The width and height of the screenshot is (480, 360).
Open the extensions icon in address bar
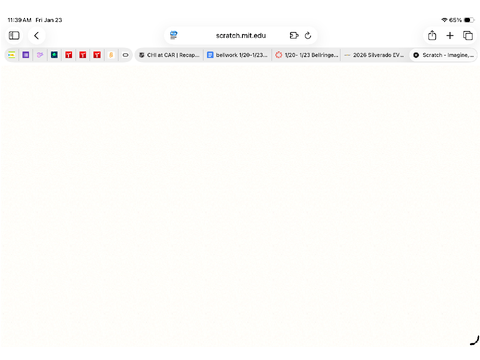pos(294,35)
